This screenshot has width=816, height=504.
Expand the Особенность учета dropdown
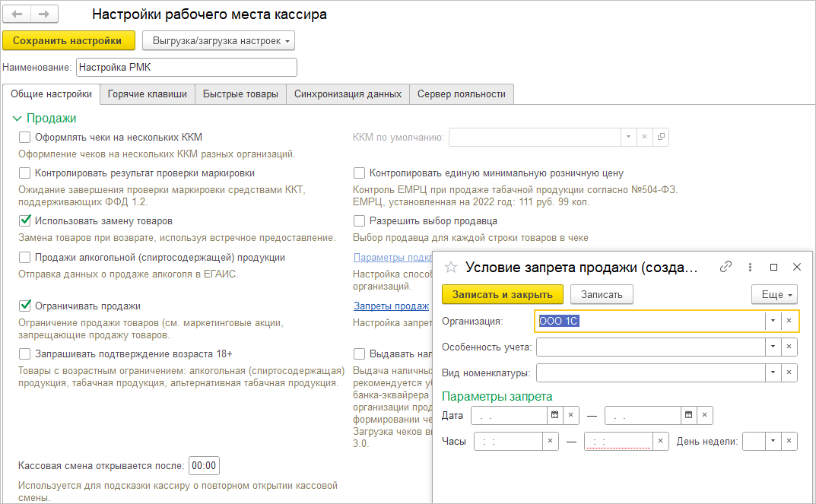tap(772, 347)
